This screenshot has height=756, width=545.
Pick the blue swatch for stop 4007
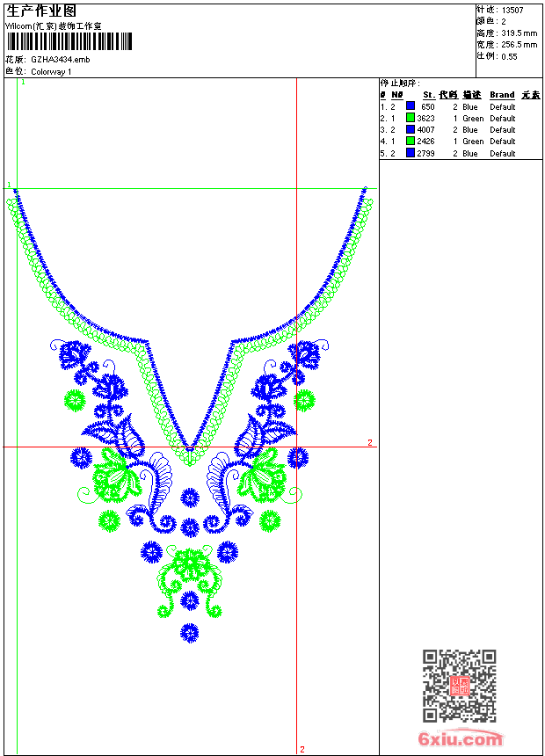pos(411,129)
